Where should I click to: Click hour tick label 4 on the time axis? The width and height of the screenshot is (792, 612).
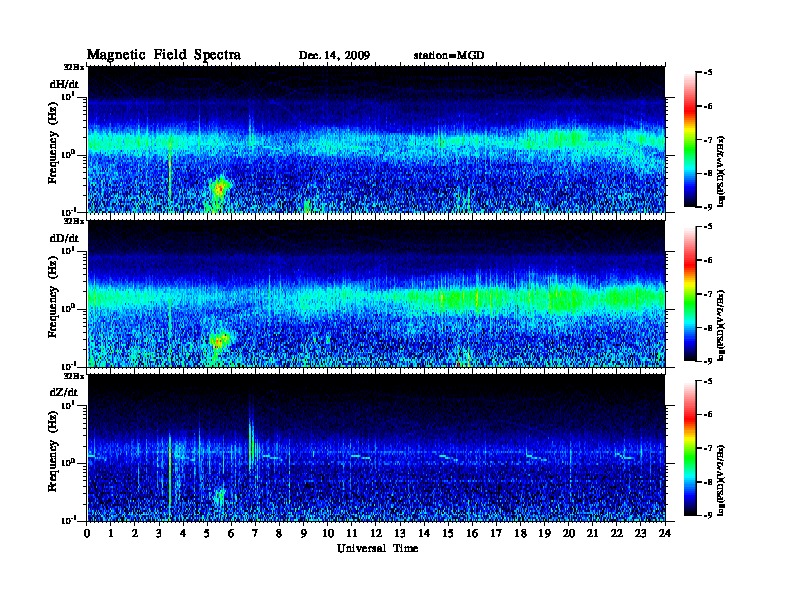click(x=183, y=533)
